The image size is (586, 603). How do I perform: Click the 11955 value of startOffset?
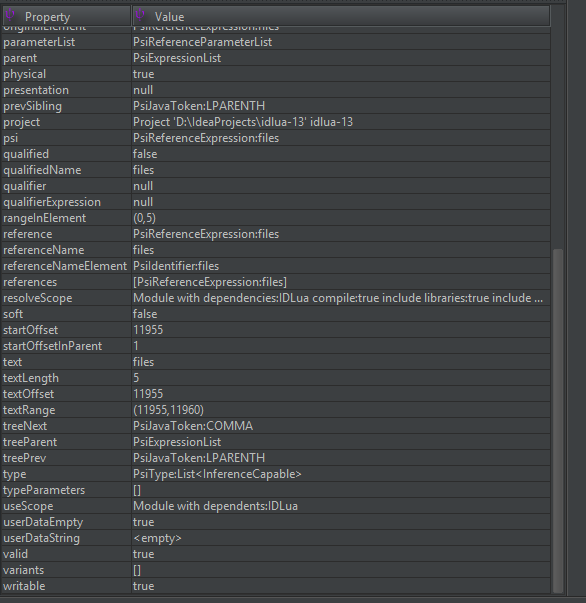pos(148,330)
